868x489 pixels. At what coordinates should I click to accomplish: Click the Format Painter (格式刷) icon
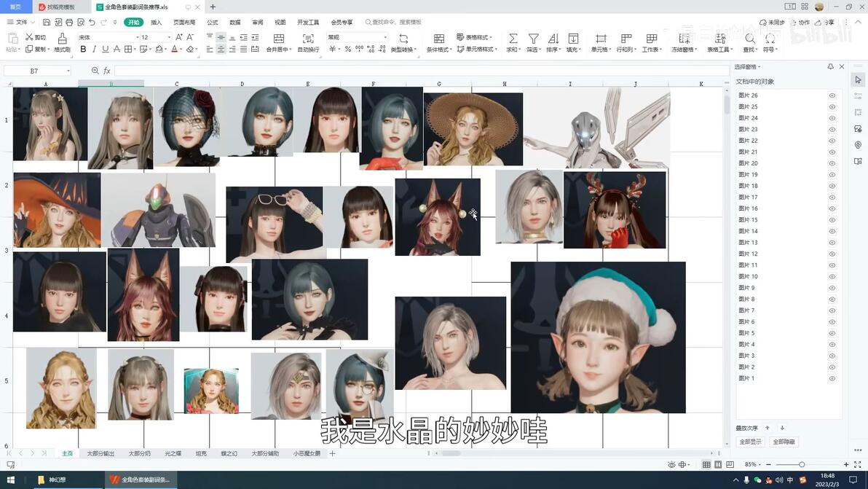click(62, 38)
